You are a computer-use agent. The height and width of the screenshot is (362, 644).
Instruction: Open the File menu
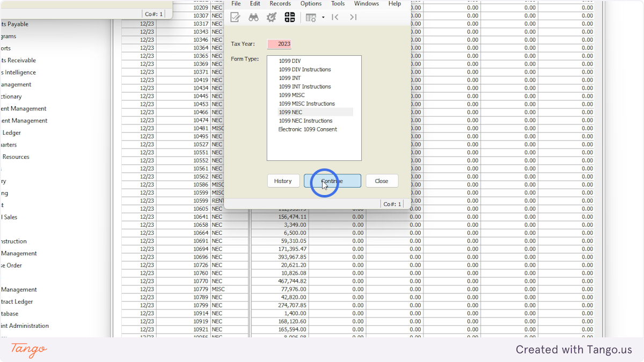pos(236,4)
